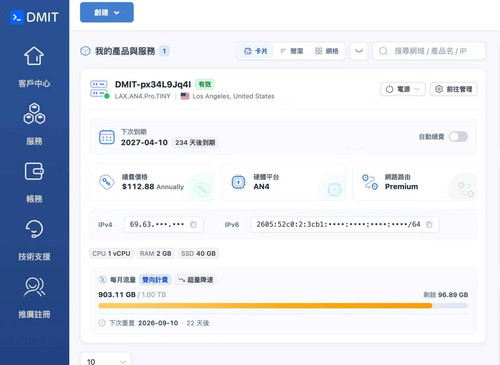Click the search magnifier icon
The height and width of the screenshot is (365, 500).
click(383, 51)
